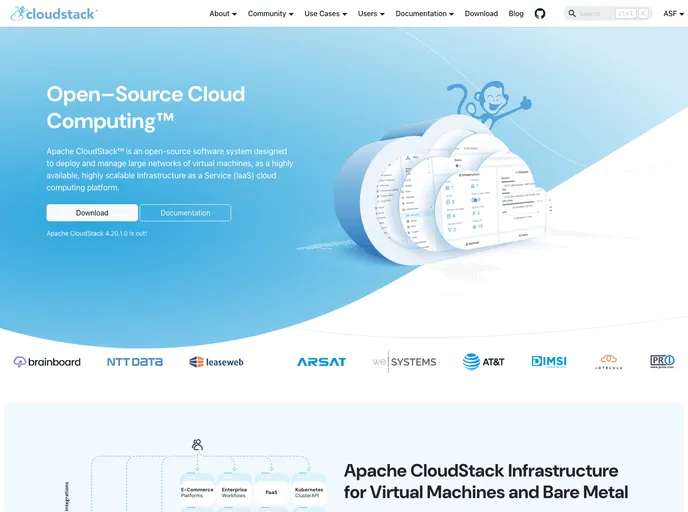Image resolution: width=688 pixels, height=512 pixels.
Task: Click the PaaS diagram box
Action: click(x=272, y=492)
